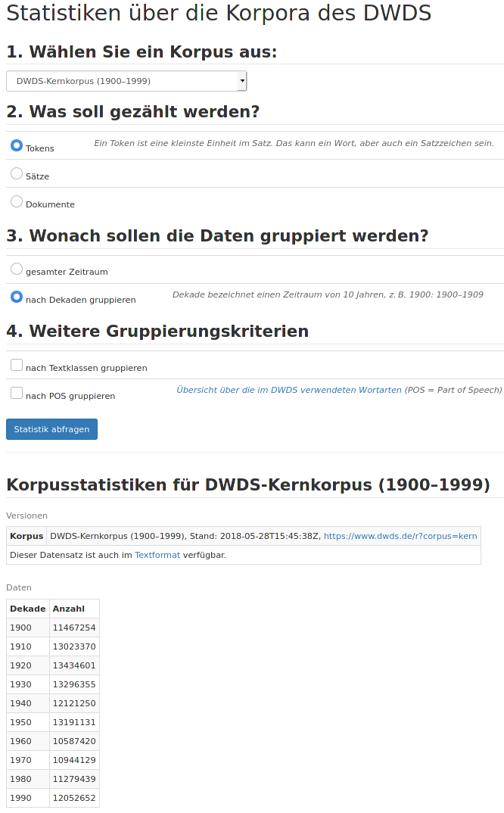Enable nach POS gruppieren checkbox
Viewport: 504px width, 813px height.
coord(17,393)
